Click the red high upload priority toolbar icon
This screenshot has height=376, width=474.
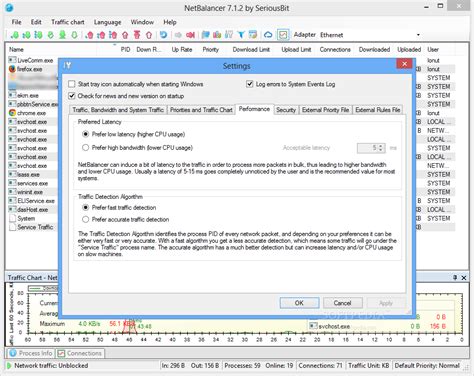pos(113,35)
